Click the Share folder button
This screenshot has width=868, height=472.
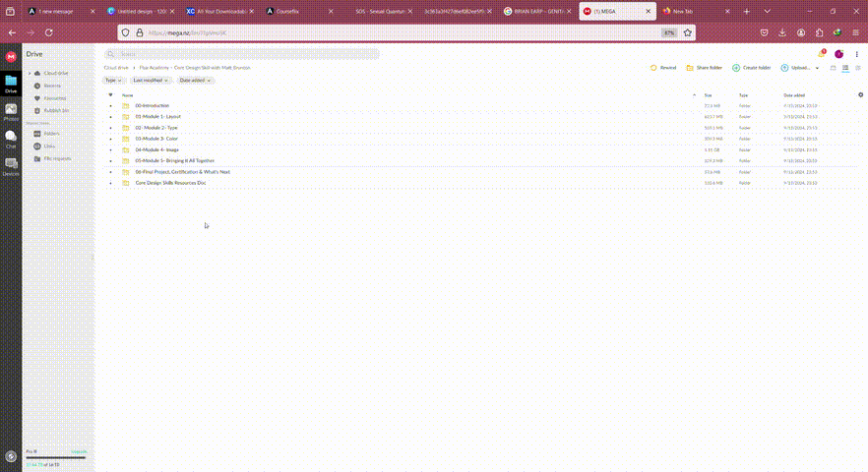point(705,68)
